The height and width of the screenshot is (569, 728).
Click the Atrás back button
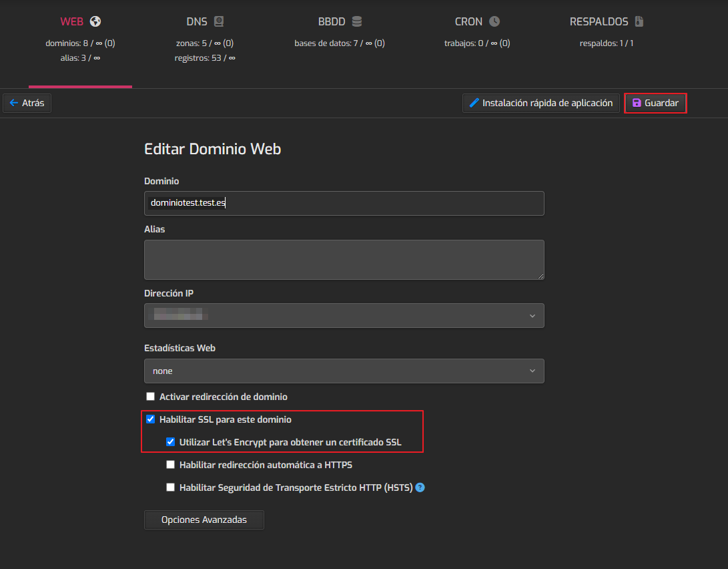pos(27,103)
